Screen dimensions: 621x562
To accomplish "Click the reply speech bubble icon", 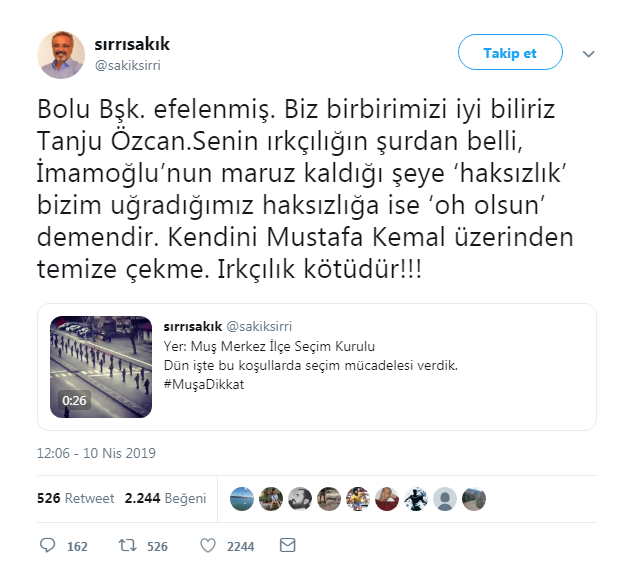I will coord(48,545).
